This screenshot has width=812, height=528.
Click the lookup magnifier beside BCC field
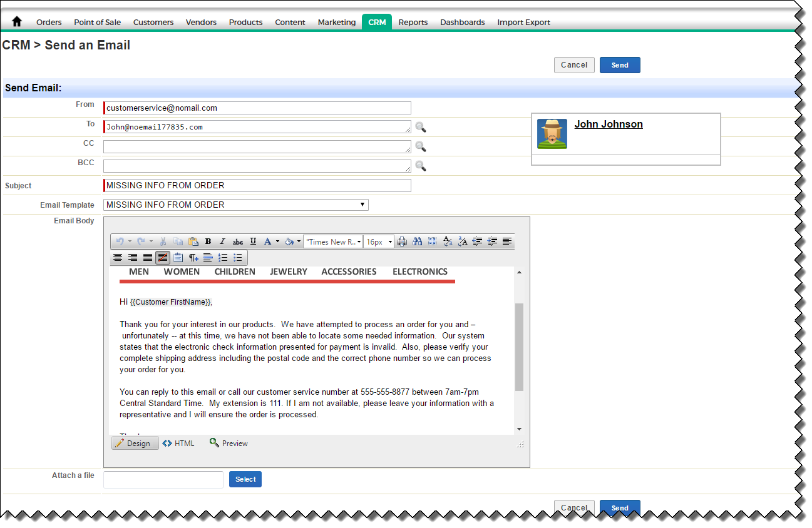coord(421,166)
